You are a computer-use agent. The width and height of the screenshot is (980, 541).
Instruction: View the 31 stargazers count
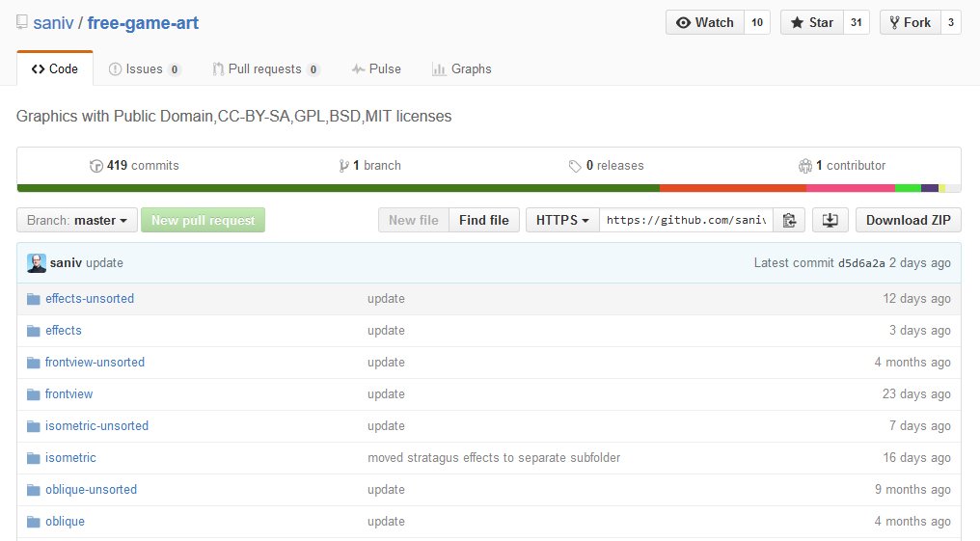point(857,22)
